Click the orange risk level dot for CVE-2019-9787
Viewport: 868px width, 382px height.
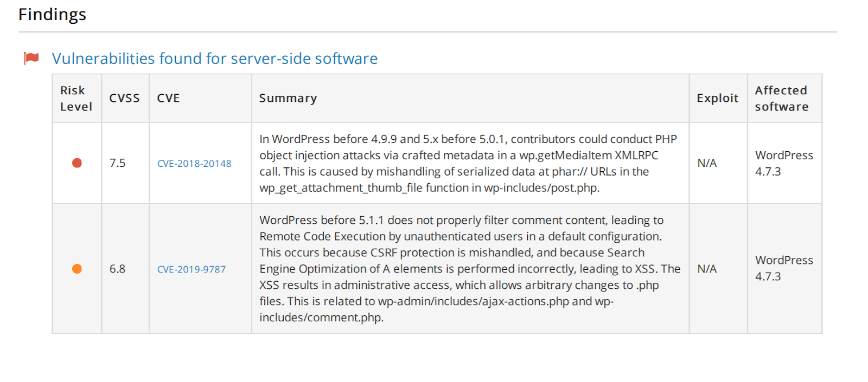click(x=77, y=269)
